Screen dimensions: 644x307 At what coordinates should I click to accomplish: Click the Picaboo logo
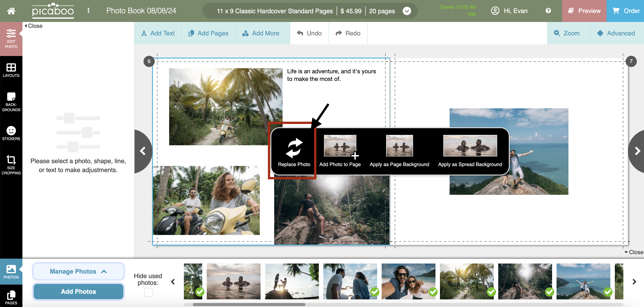click(x=53, y=11)
